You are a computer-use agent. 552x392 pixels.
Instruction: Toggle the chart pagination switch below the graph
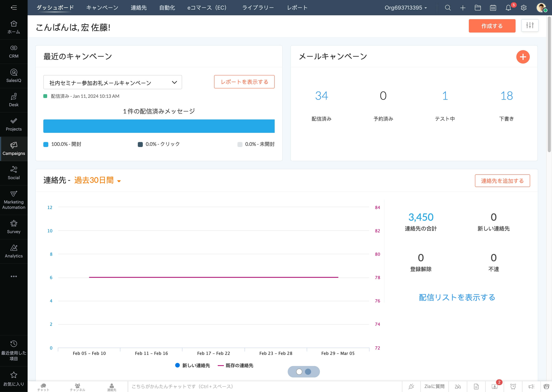click(304, 372)
